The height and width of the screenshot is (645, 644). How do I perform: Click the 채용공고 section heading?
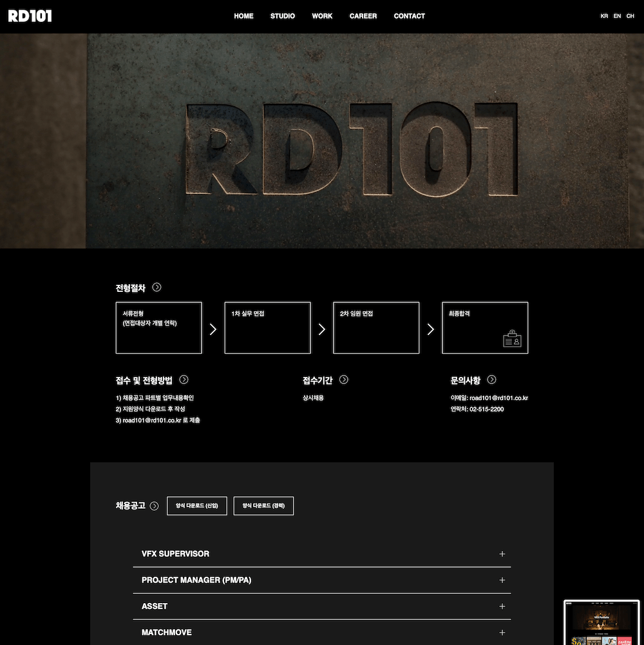pyautogui.click(x=130, y=506)
